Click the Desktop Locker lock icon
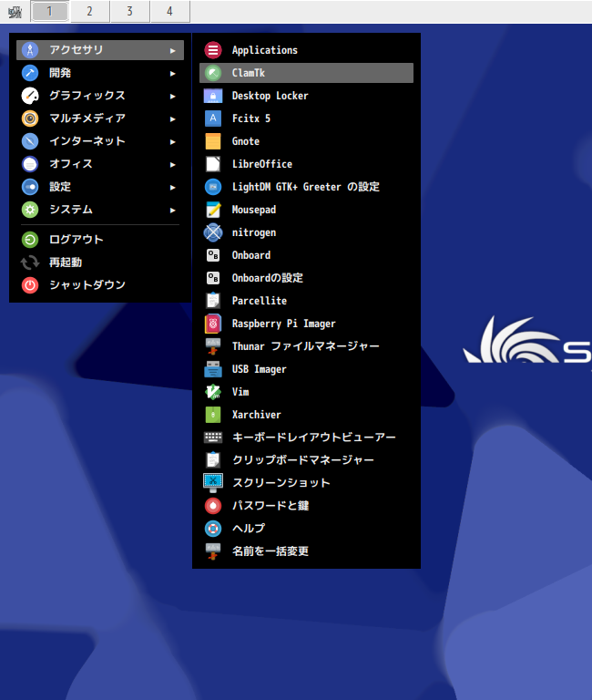Viewport: 592px width, 700px height. coord(213,96)
